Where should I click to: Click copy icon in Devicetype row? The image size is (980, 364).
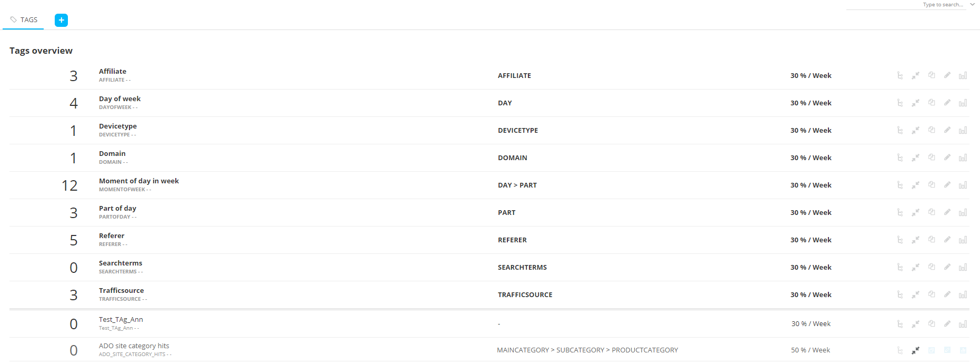tap(931, 130)
